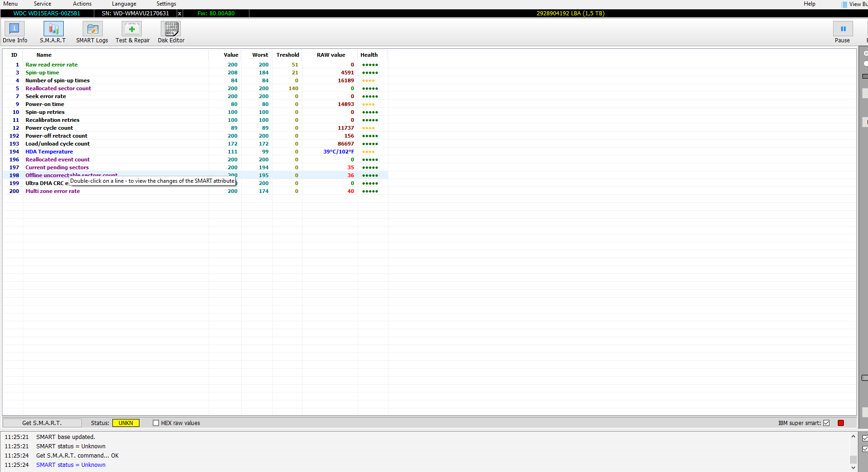Viewport: 868px width, 472px height.
Task: Click the RAW value column header
Action: pos(331,55)
